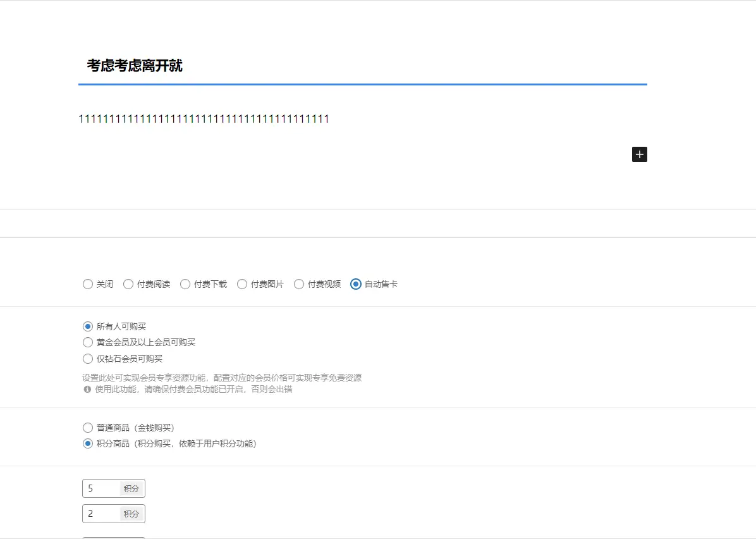Screen dimensions: 756x539
Task: Pick the 付费图片 radio option
Action: coord(242,284)
